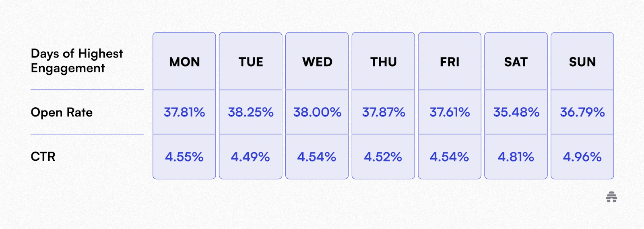Click the CTR row label
Screen dimensions: 644x229
coord(43,156)
